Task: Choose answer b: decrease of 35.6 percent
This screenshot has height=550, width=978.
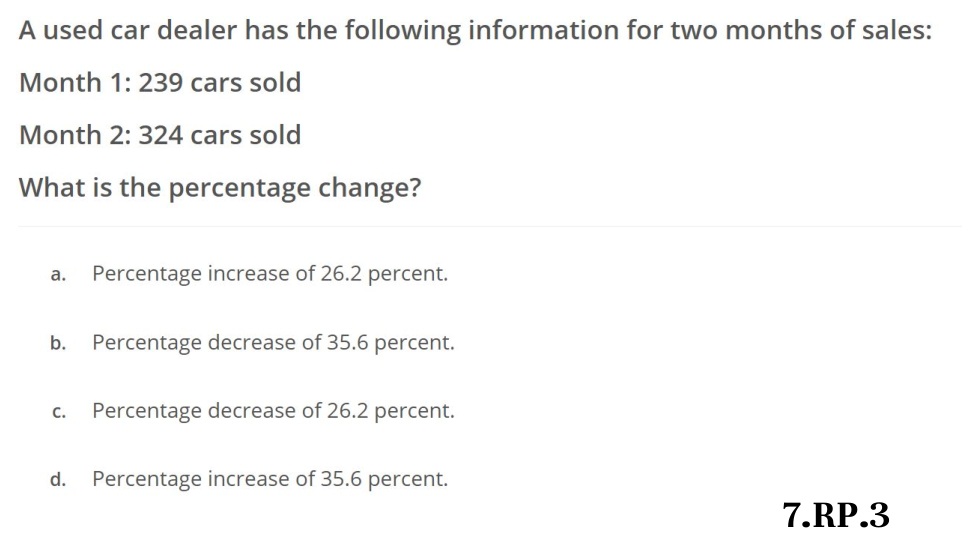Action: tap(272, 343)
